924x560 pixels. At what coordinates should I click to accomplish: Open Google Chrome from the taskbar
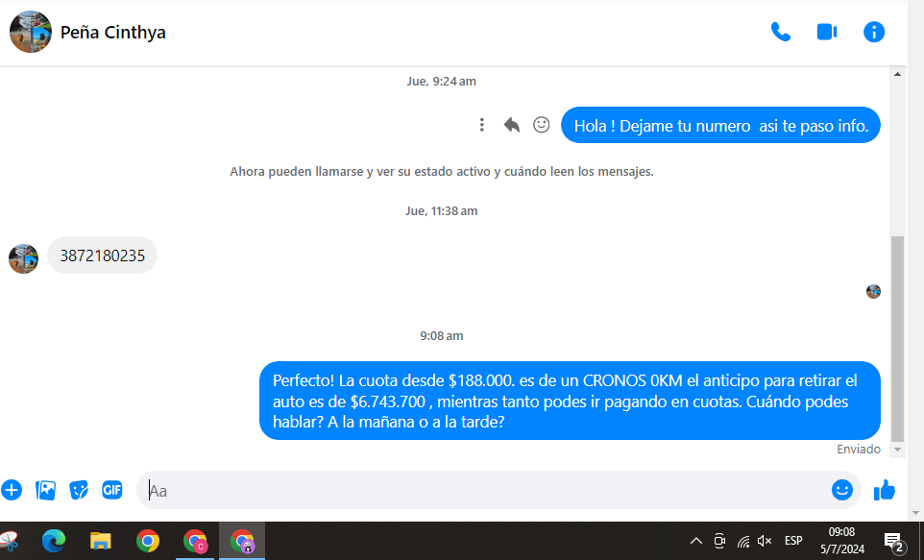148,541
